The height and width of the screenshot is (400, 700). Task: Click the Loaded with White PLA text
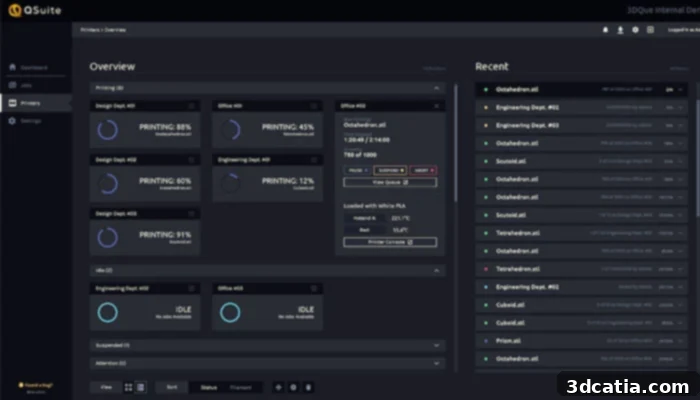point(374,206)
